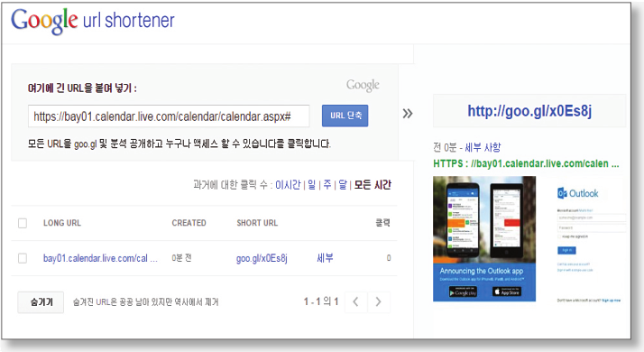
Task: Open 세부 사항 link under the short URL
Action: pos(483,147)
